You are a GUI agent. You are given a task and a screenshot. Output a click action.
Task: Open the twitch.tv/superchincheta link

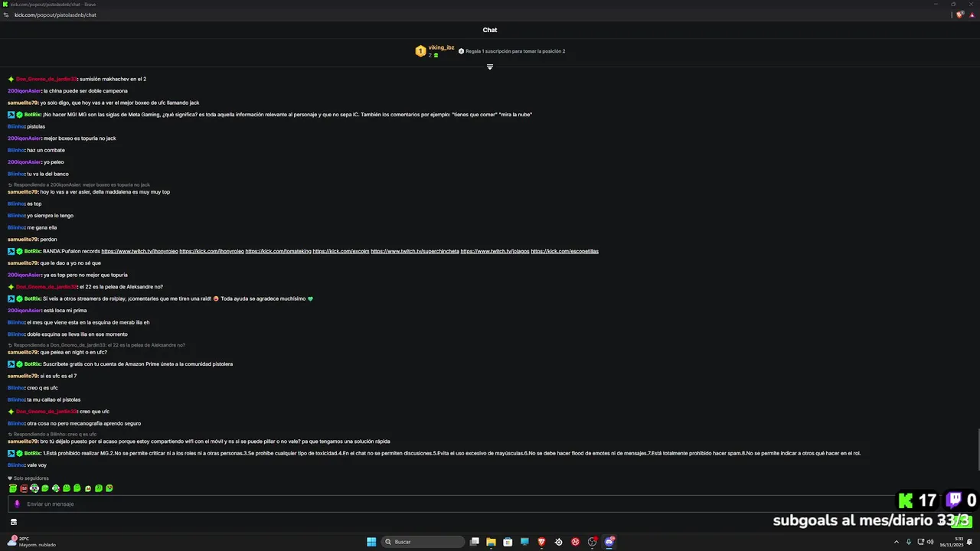point(415,251)
